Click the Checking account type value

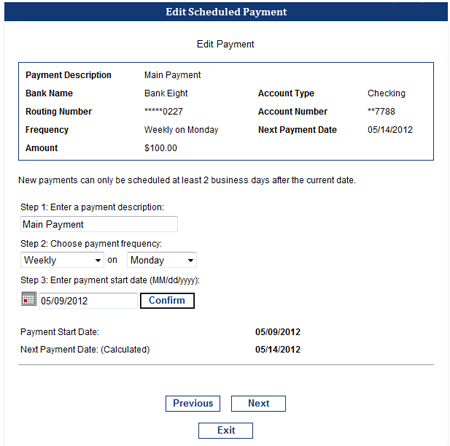(386, 93)
